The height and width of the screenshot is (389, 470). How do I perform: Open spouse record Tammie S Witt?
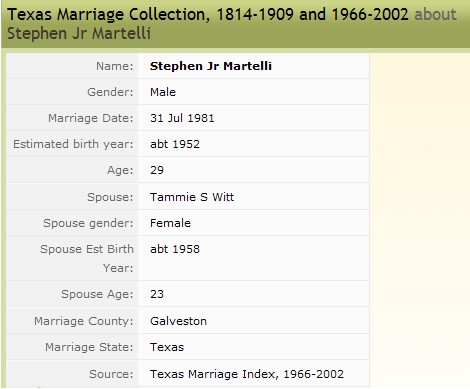point(192,197)
